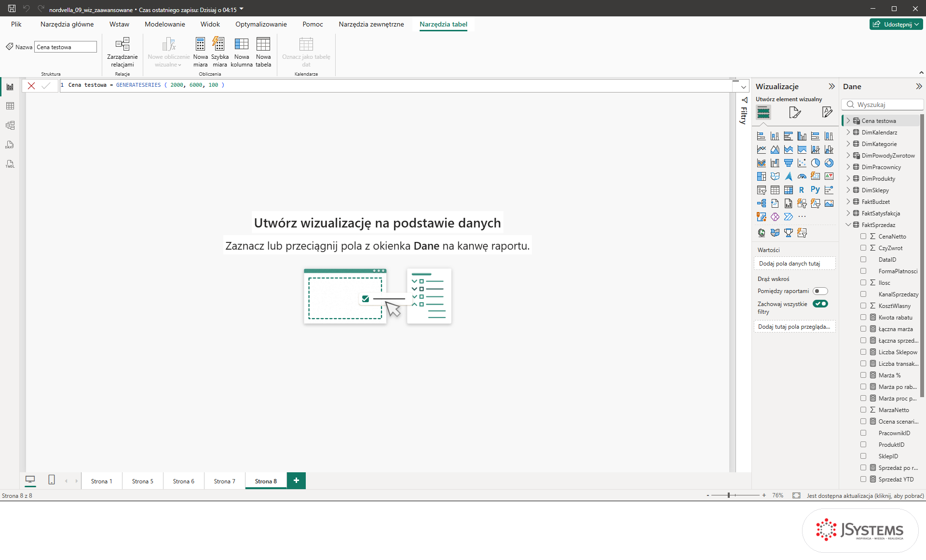The height and width of the screenshot is (560, 926).
Task: Click Nowa kolumna in ribbon
Action: pyautogui.click(x=242, y=52)
